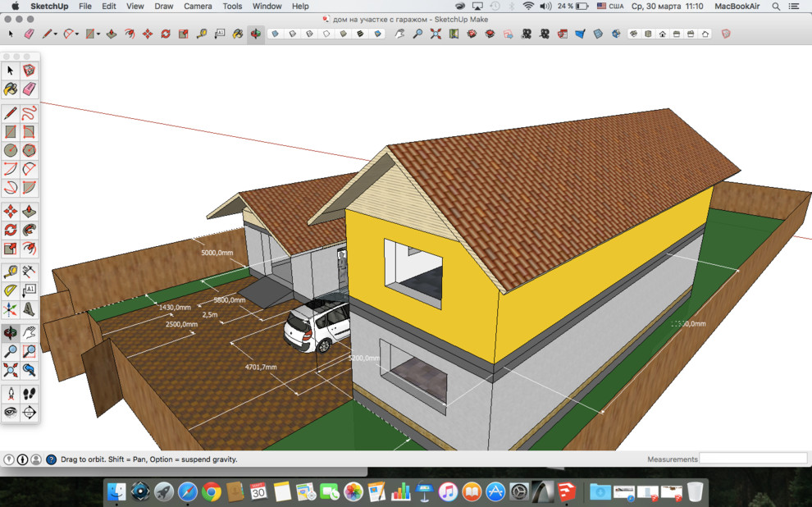Select the 3D Text tool in left palette
Viewport: 812px width, 507px height.
click(30, 309)
